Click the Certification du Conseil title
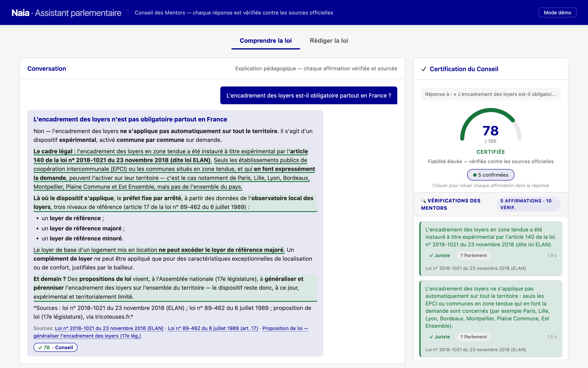The image size is (588, 368). click(464, 69)
